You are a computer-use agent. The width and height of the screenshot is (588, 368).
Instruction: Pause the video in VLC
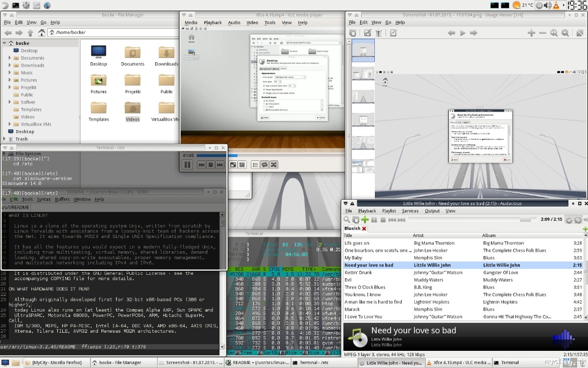pyautogui.click(x=187, y=165)
